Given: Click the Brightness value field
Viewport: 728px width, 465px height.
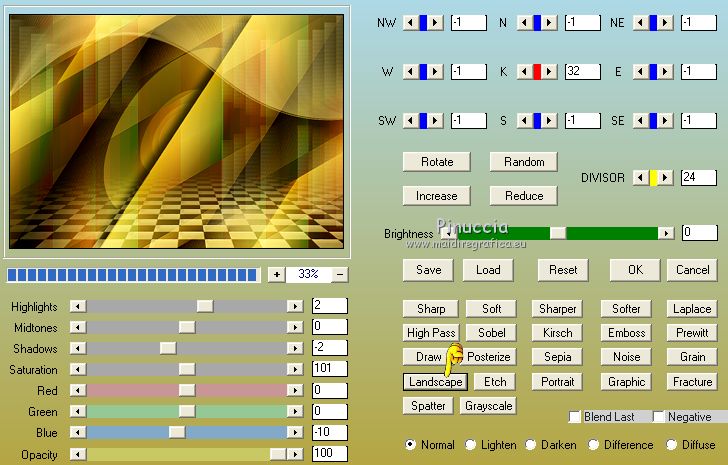Looking at the screenshot, I should click(x=700, y=233).
